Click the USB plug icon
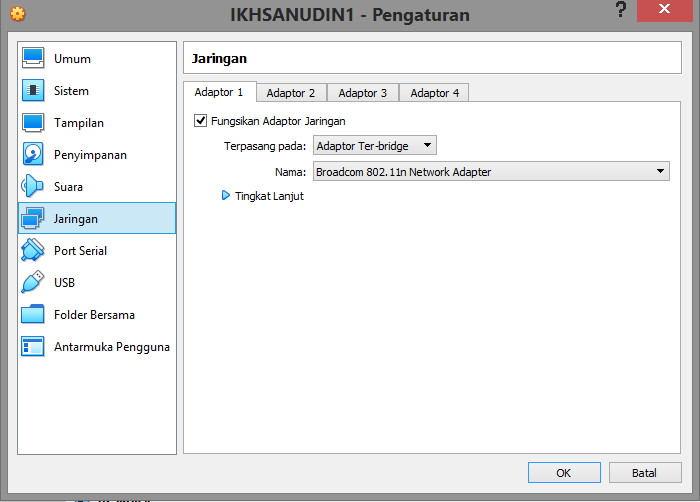 [33, 283]
